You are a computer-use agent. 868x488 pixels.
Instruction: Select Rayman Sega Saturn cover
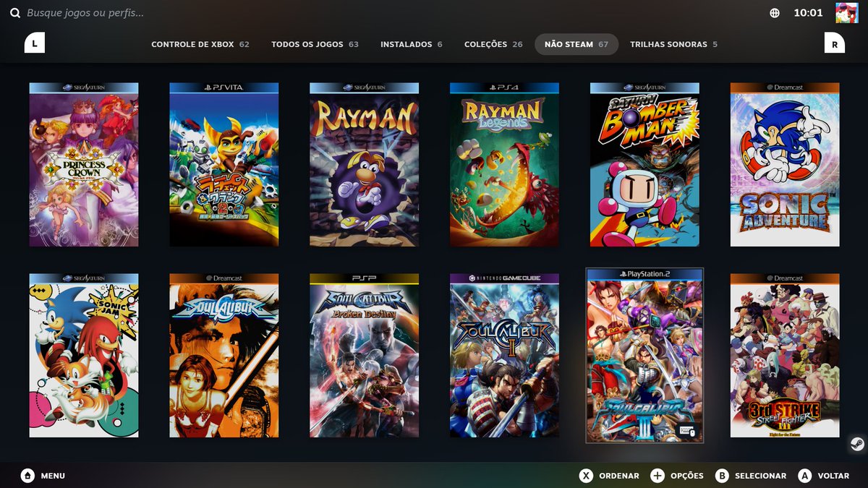(x=365, y=164)
